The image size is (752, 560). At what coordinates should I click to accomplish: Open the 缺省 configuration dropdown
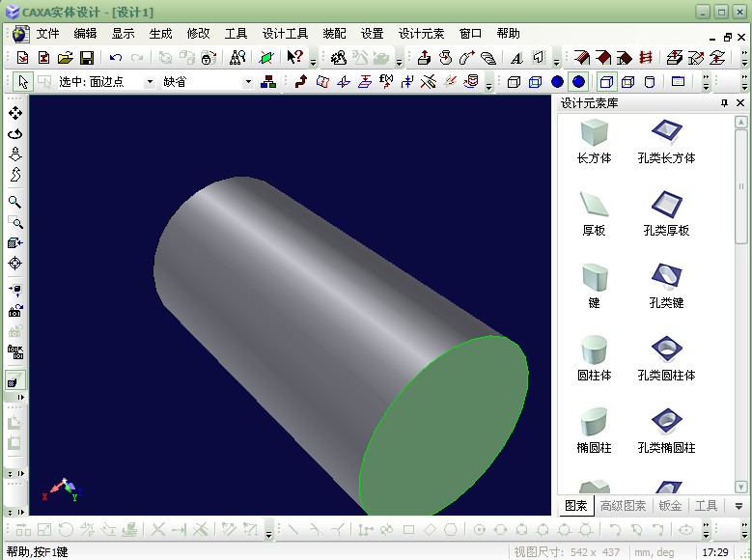[x=248, y=82]
